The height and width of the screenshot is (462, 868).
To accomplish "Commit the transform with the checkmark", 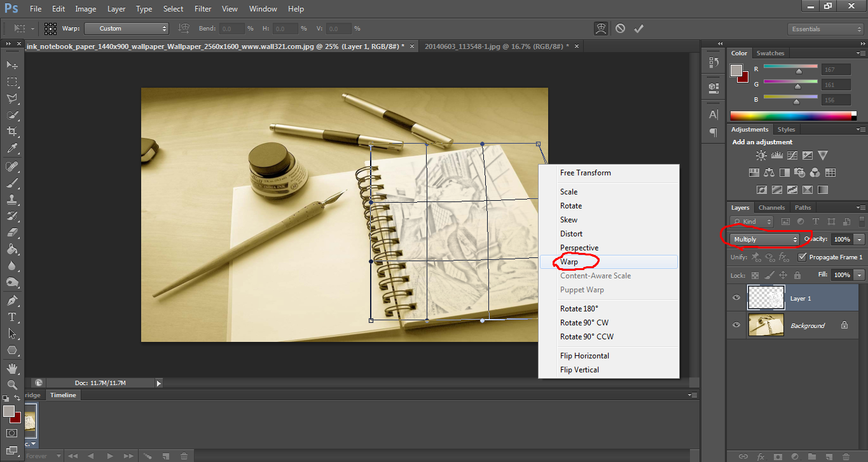I will pos(639,29).
